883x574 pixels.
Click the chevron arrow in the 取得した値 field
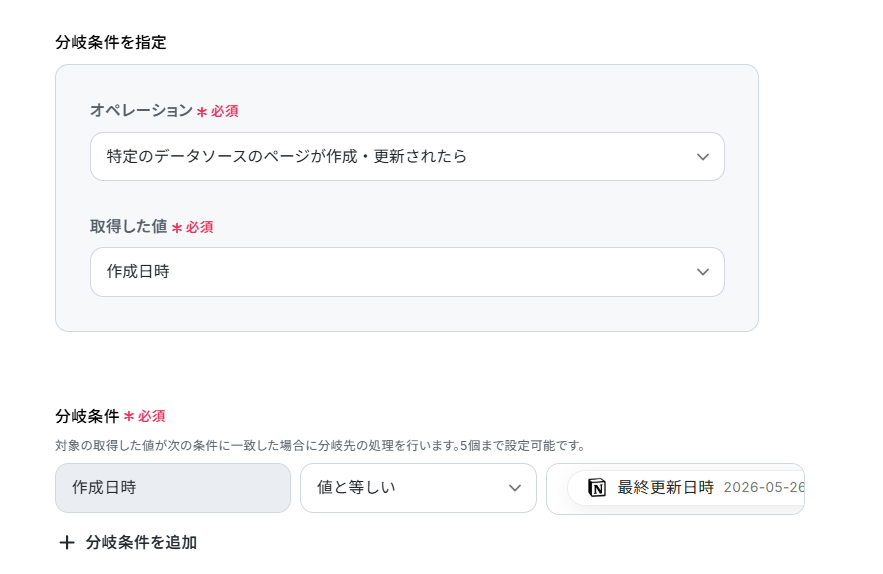(x=703, y=272)
